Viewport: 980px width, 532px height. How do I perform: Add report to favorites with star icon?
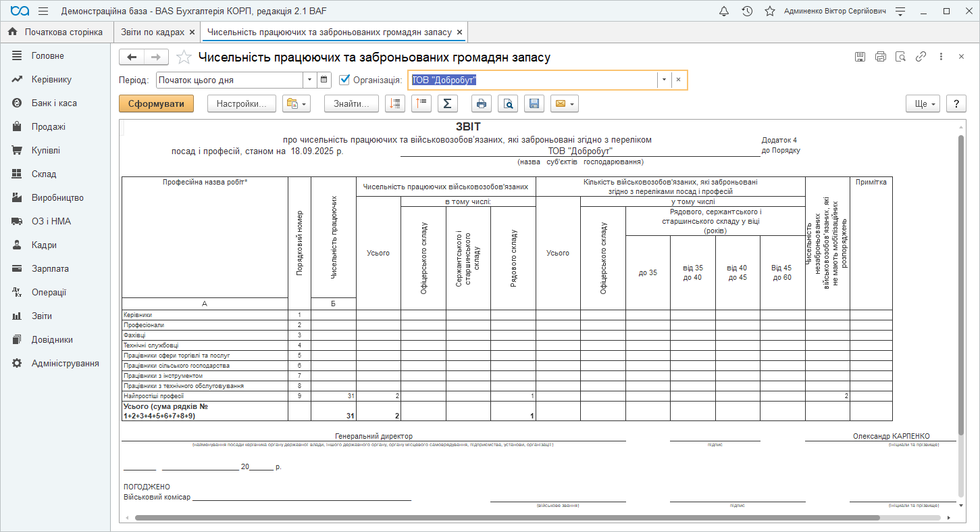(x=184, y=57)
